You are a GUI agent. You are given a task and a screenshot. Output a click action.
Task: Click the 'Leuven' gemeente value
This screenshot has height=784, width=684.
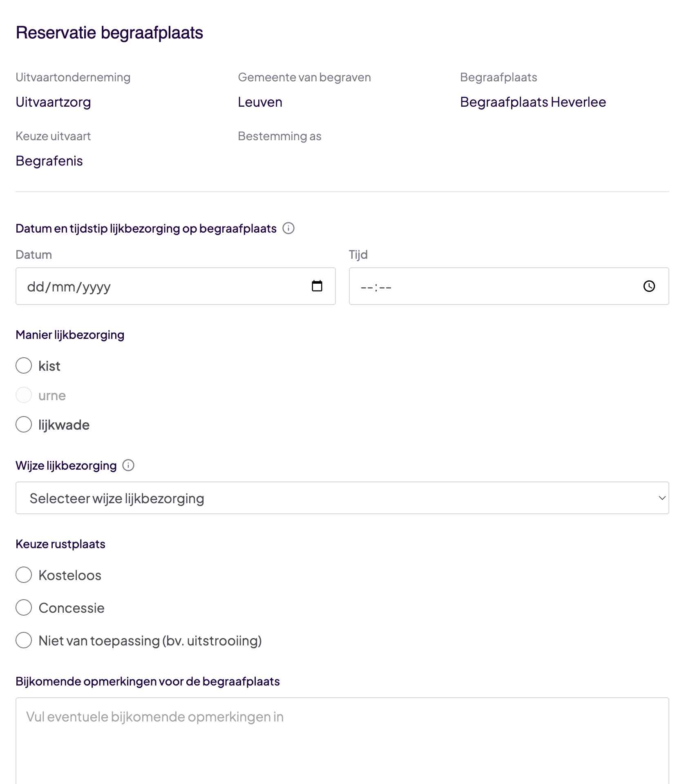coord(260,102)
